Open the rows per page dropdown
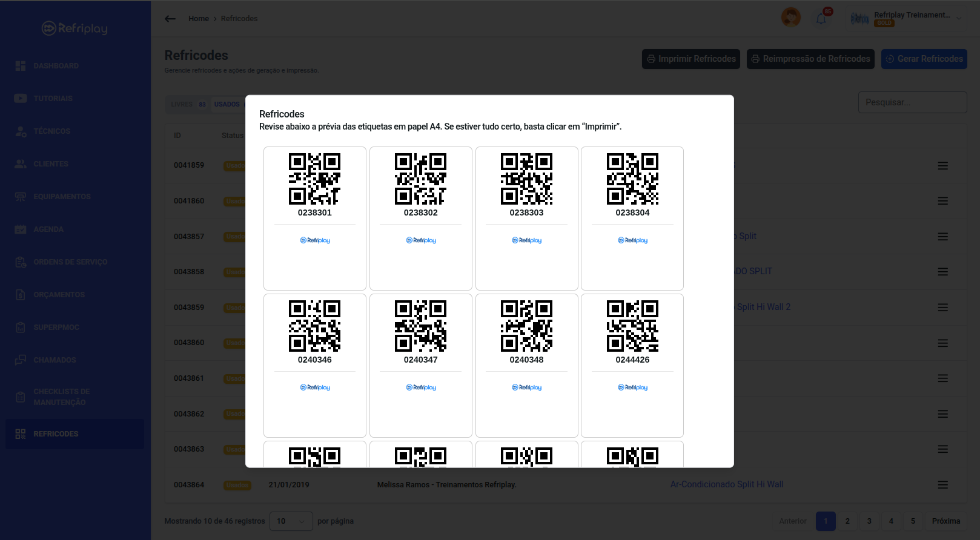Image resolution: width=980 pixels, height=540 pixels. [x=291, y=521]
